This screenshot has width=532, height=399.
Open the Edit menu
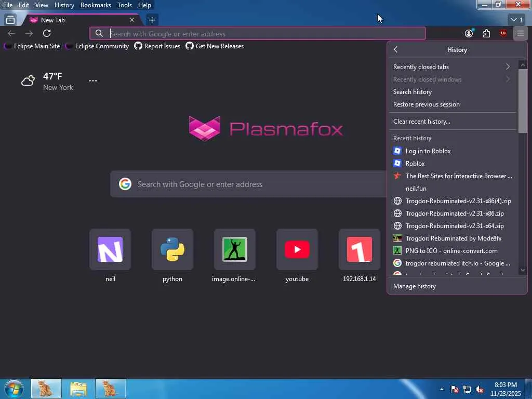[x=23, y=5]
